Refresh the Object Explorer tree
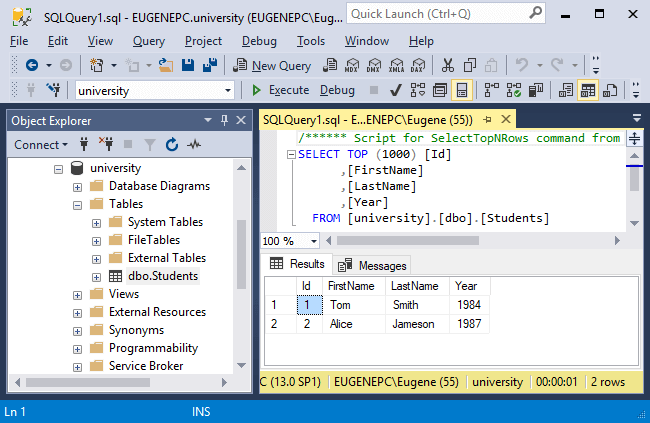This screenshot has width=650, height=423. [x=171, y=145]
